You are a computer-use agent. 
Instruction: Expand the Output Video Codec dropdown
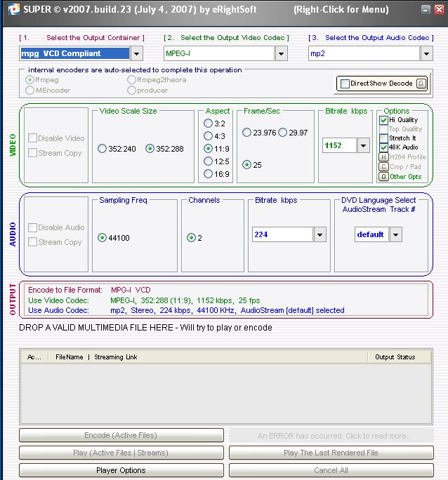click(281, 53)
